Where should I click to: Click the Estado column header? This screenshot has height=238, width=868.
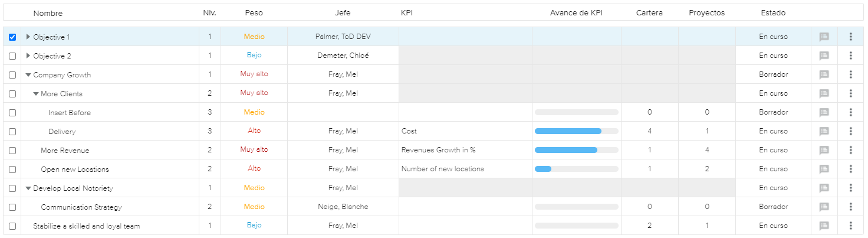pos(772,13)
